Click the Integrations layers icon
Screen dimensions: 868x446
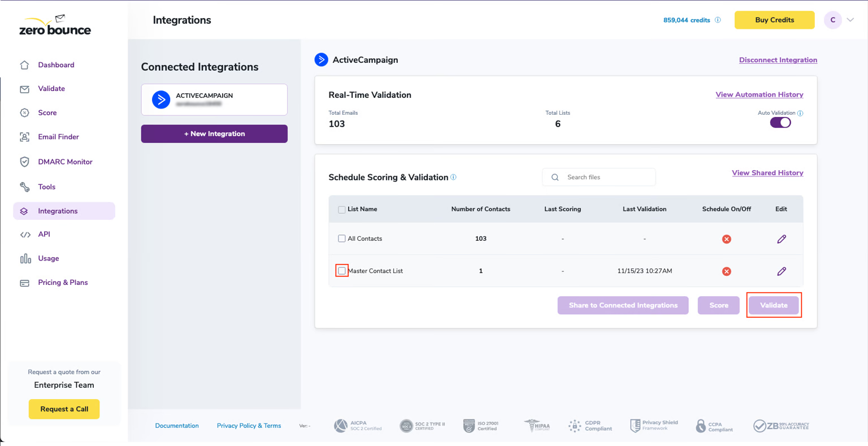tap(24, 211)
